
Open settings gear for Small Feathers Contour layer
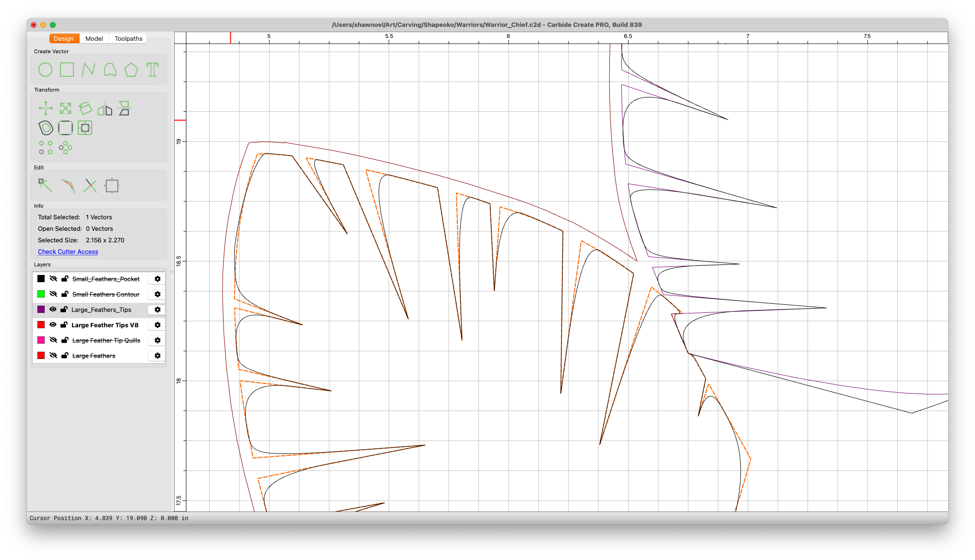pos(157,294)
